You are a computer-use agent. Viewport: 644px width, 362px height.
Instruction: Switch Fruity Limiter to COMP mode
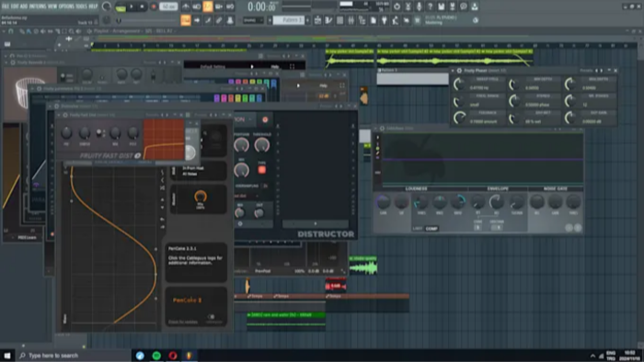pos(431,229)
